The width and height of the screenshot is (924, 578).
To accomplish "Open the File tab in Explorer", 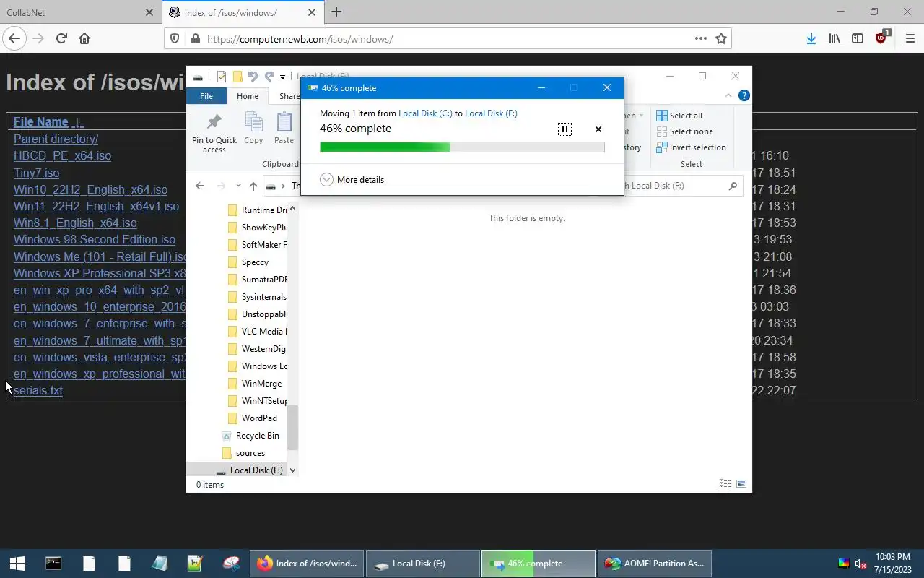I will click(x=206, y=96).
